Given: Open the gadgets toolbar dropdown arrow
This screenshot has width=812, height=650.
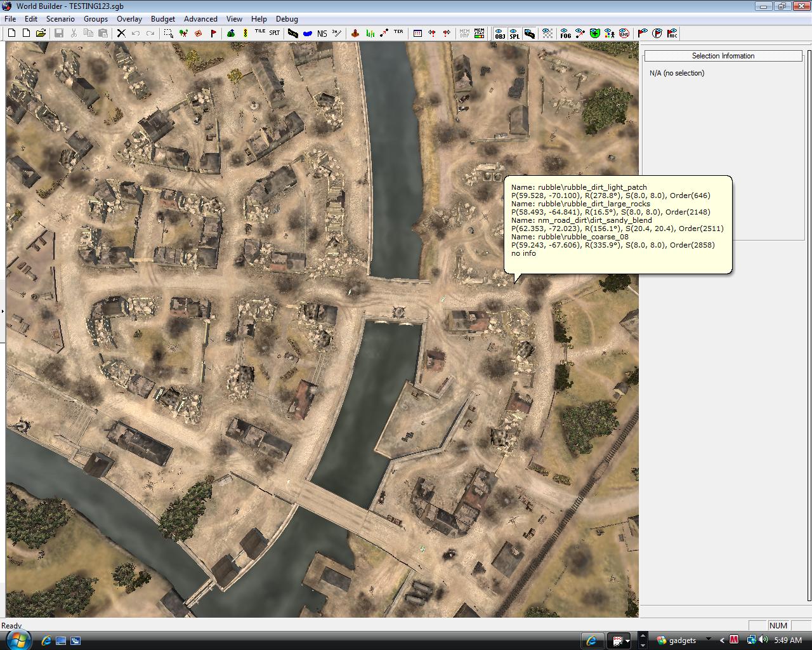Looking at the screenshot, I should [x=708, y=640].
